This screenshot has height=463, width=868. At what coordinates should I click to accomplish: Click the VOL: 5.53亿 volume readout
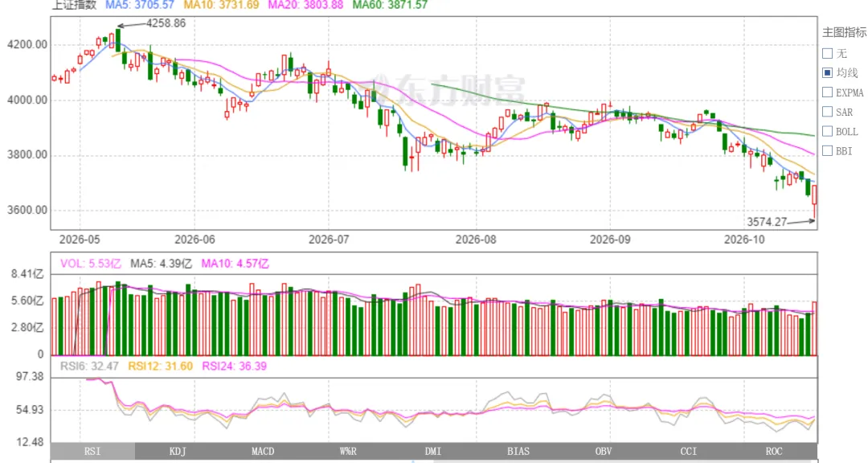[x=91, y=264]
